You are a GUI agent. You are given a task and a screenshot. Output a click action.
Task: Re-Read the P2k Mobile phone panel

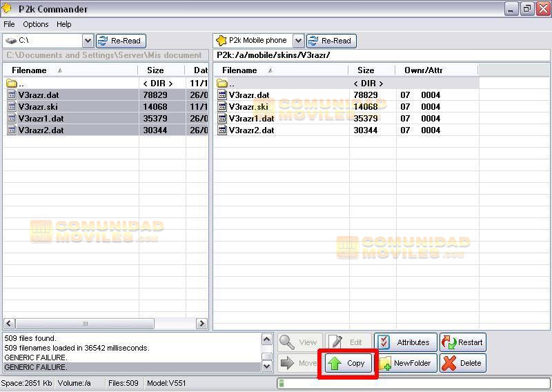click(x=331, y=41)
